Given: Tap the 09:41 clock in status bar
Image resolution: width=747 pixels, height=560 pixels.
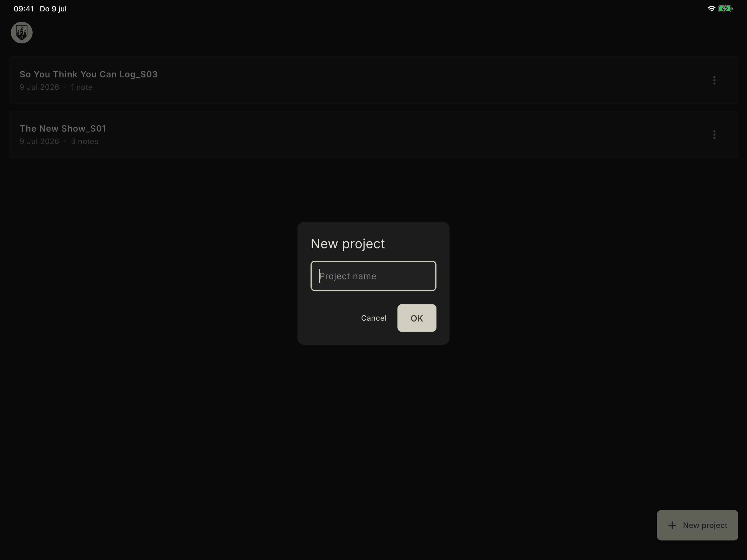Looking at the screenshot, I should pyautogui.click(x=24, y=9).
